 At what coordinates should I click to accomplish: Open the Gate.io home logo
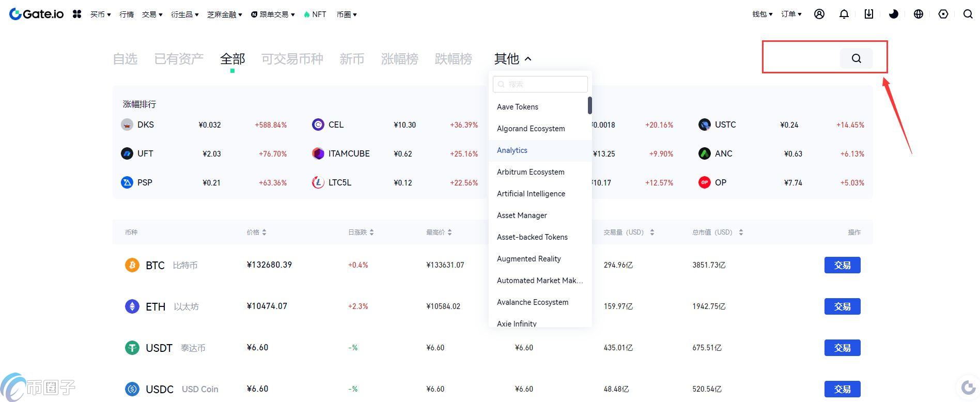coord(37,14)
